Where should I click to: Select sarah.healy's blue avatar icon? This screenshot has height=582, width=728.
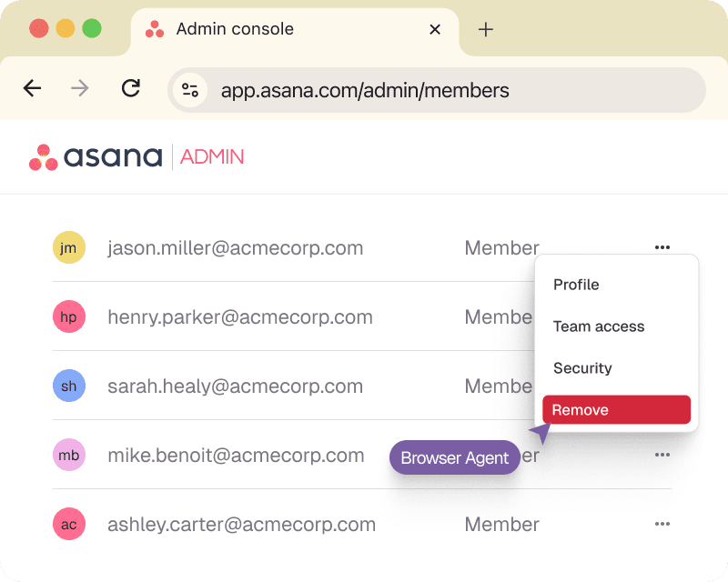[x=69, y=386]
